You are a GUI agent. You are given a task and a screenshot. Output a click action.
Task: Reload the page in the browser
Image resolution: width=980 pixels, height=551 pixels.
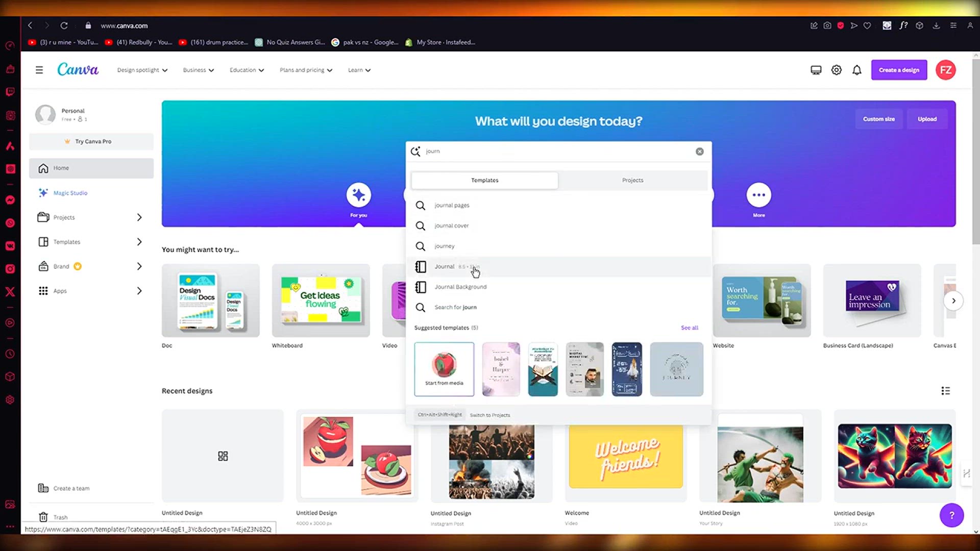[64, 26]
